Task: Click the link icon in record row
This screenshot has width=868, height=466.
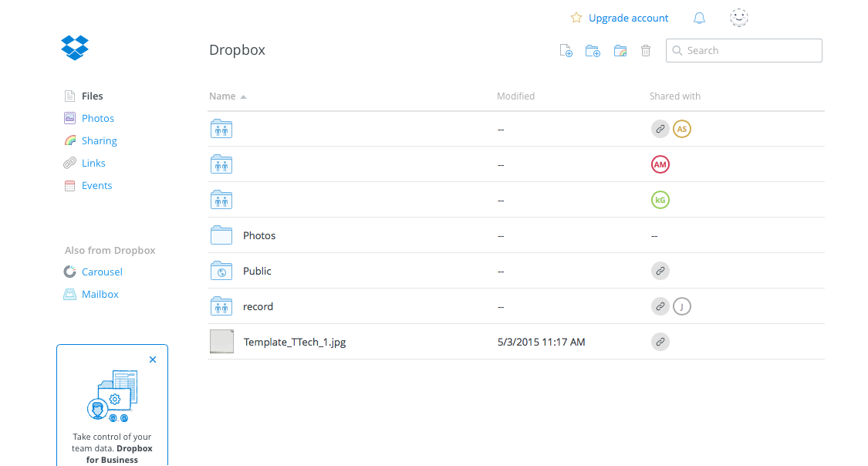Action: pos(660,306)
